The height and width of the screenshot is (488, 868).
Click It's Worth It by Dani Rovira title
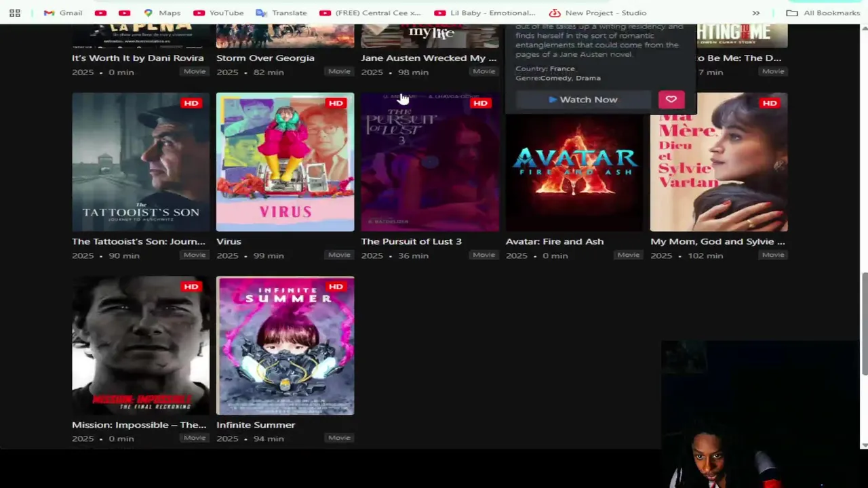[x=138, y=58]
